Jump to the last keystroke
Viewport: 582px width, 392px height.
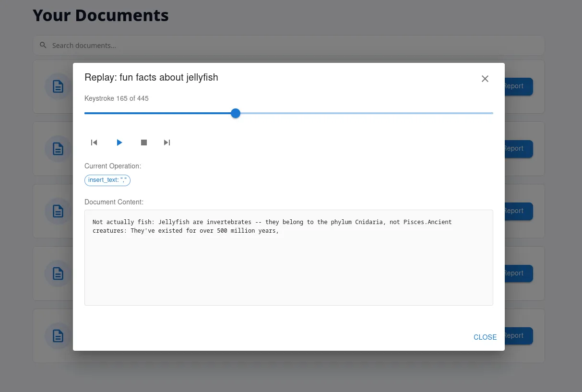pos(167,143)
